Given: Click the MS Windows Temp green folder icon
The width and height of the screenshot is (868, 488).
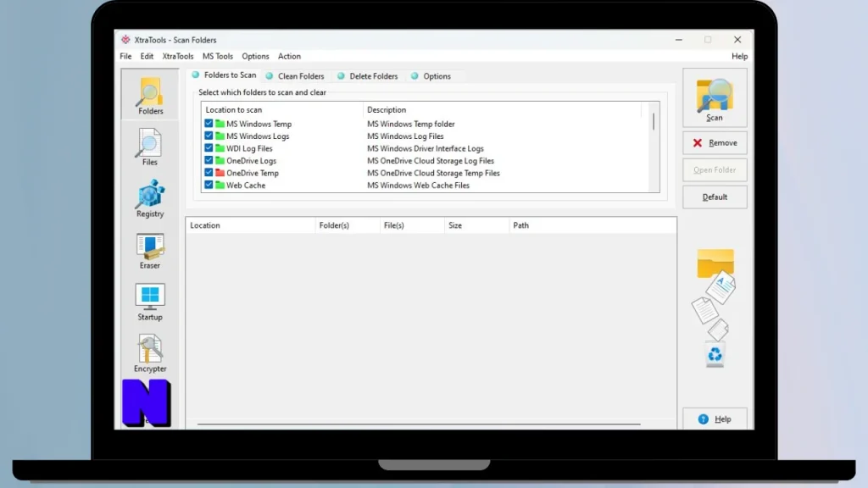Looking at the screenshot, I should 220,124.
